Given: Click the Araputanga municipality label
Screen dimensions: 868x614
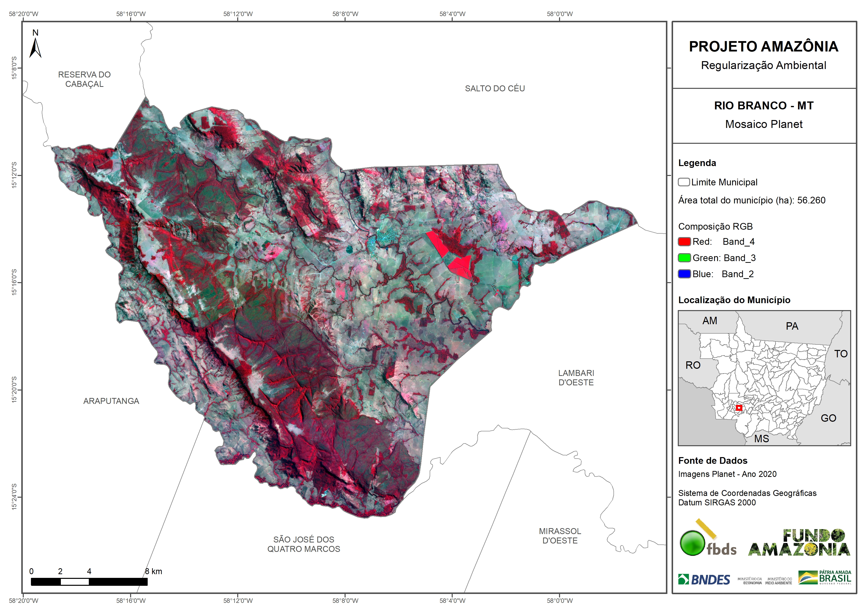Looking at the screenshot, I should 111,401.
